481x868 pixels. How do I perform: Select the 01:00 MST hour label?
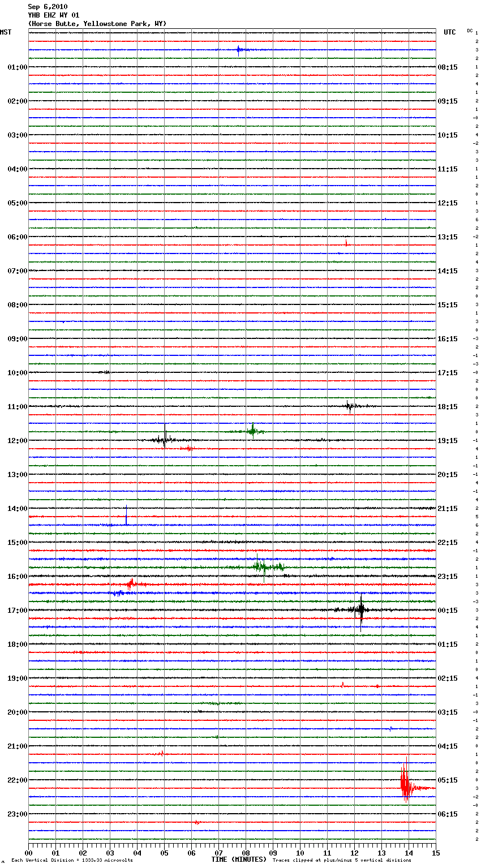[x=18, y=67]
